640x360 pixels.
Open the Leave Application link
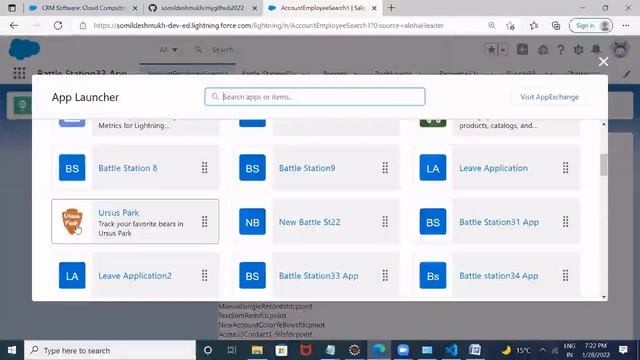(x=493, y=168)
